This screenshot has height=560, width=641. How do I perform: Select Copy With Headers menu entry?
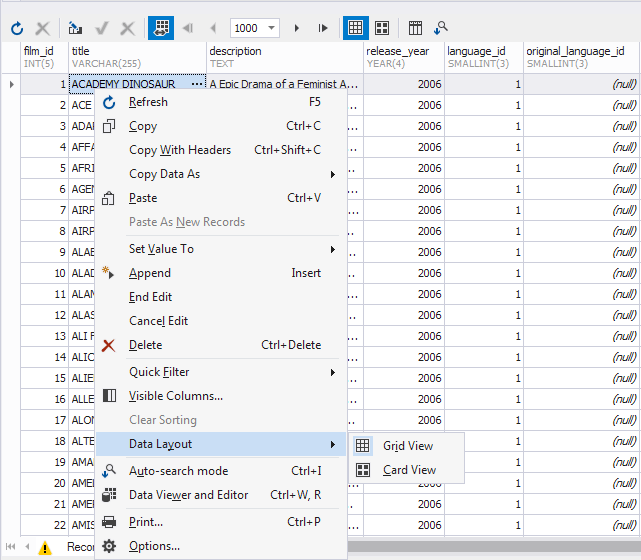(221, 150)
